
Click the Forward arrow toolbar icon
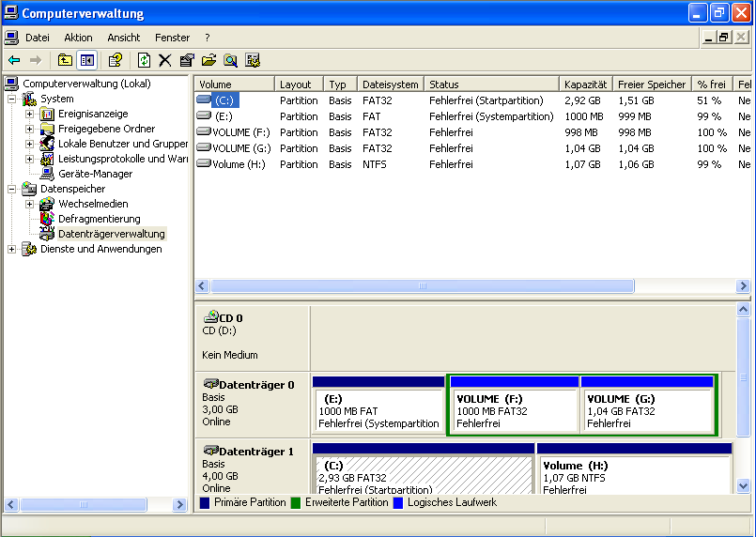point(36,60)
